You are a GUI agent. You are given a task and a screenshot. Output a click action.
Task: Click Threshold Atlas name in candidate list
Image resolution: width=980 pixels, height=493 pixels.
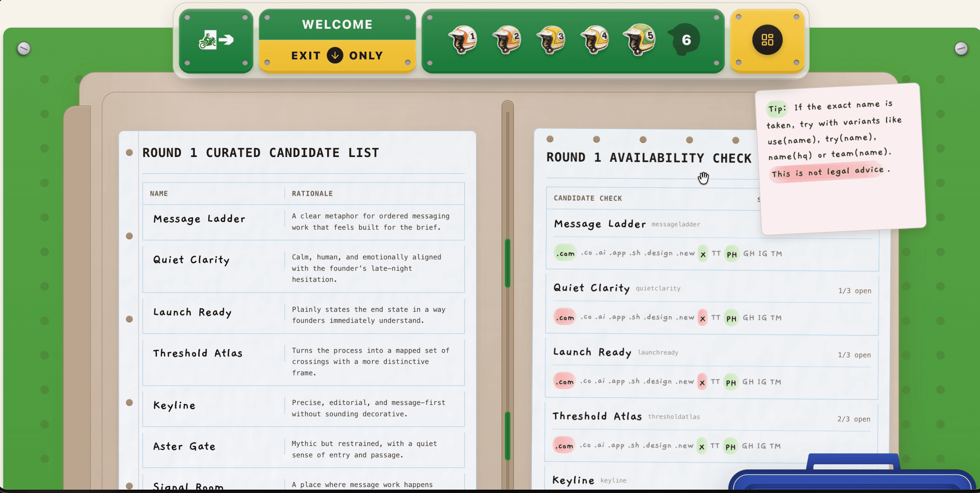[198, 353]
